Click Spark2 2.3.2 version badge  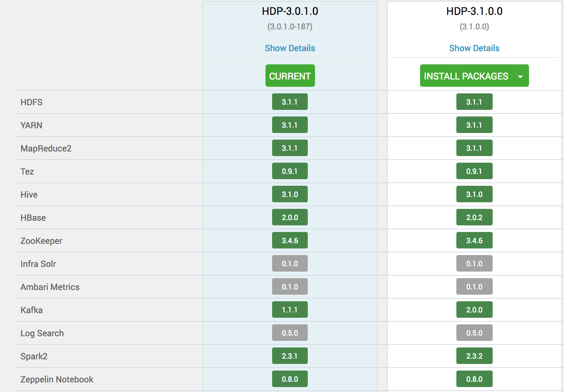coord(474,356)
